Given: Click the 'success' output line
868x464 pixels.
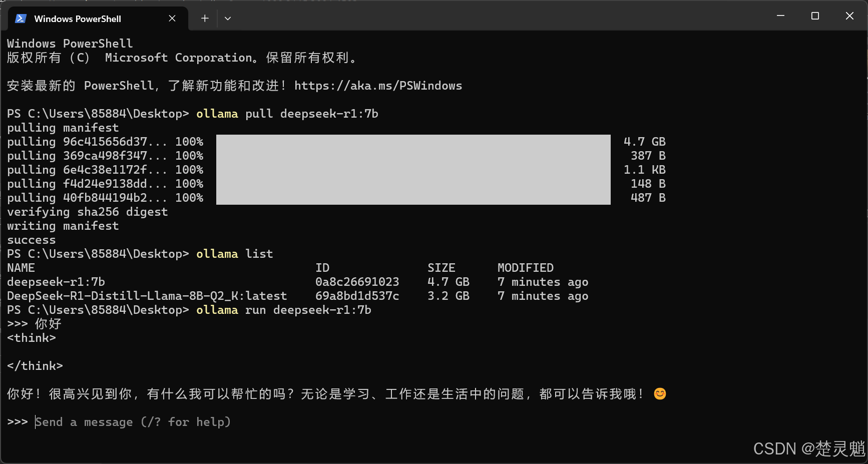Looking at the screenshot, I should point(32,240).
